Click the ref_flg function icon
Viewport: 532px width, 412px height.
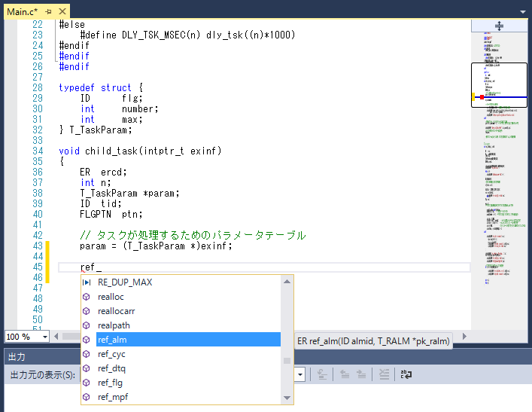(x=87, y=383)
